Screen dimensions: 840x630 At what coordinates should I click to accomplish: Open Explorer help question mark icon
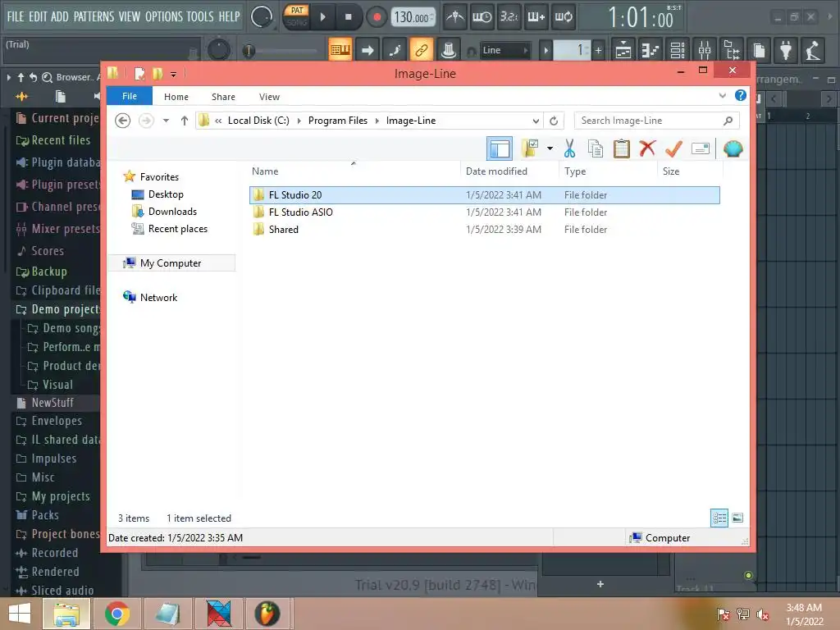coord(741,95)
